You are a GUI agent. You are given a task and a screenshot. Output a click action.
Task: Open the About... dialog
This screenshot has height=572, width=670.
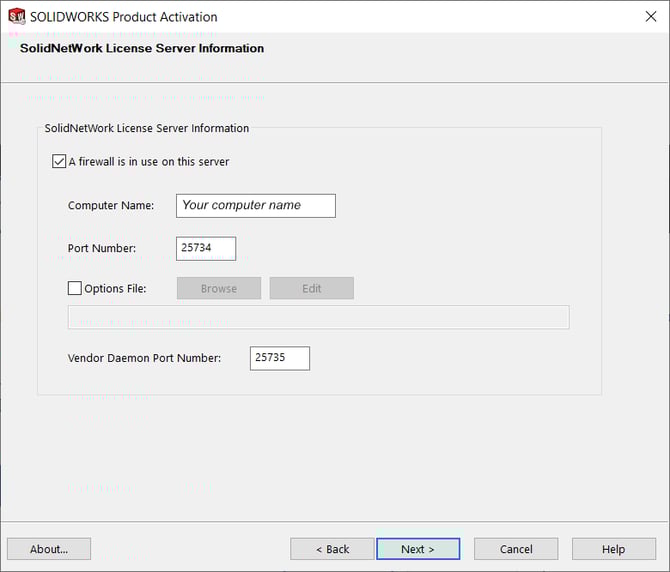[49, 549]
